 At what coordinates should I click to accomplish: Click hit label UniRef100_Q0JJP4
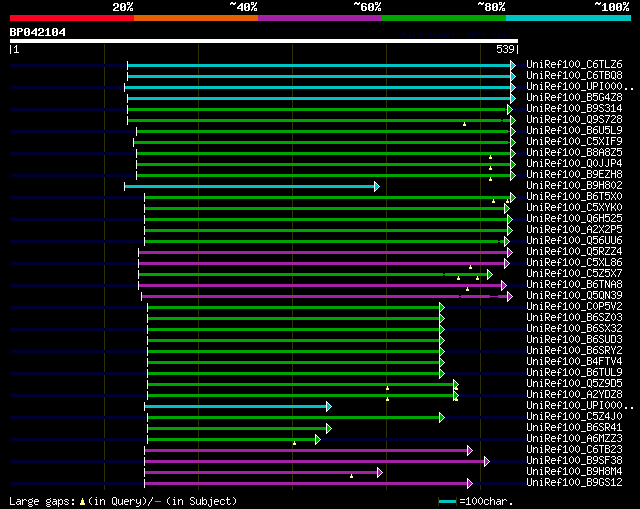[574, 164]
